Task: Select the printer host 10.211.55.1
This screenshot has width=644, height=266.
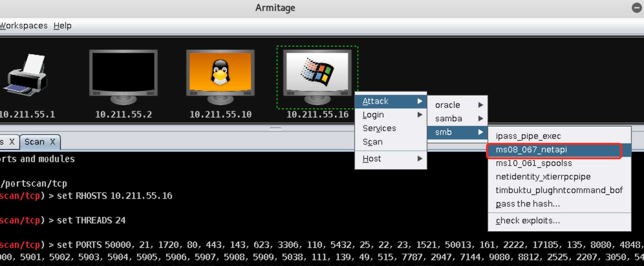Action: point(26,75)
